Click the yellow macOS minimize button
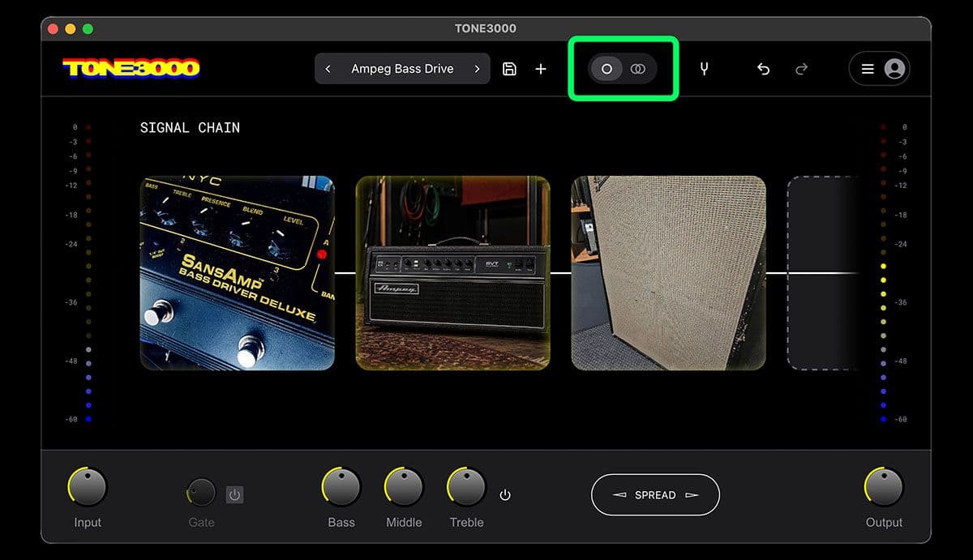 click(71, 29)
